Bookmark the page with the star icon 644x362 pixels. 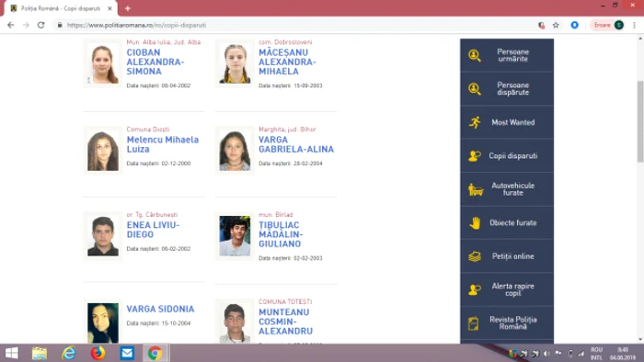pyautogui.click(x=556, y=25)
